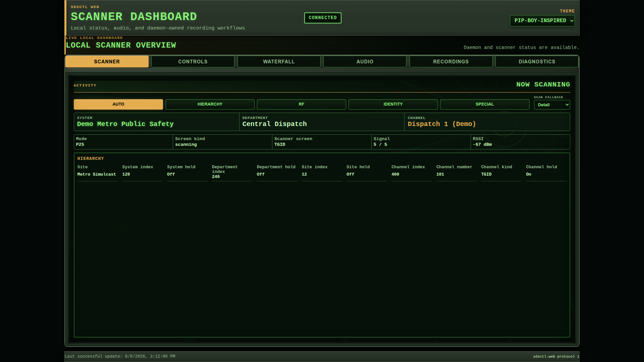This screenshot has width=644, height=362.
Task: Click the Channel kind value TGID
Action: (x=486, y=174)
